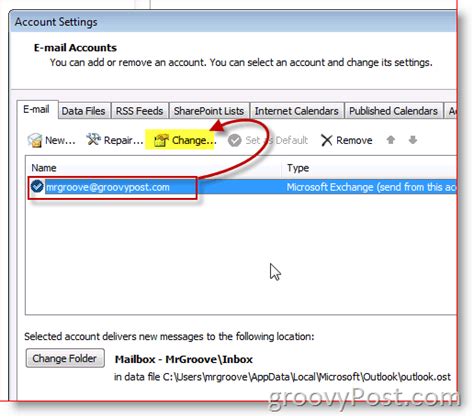Image resolution: width=474 pixels, height=418 pixels.
Task: Click the Change… toolbar label
Action: point(194,141)
